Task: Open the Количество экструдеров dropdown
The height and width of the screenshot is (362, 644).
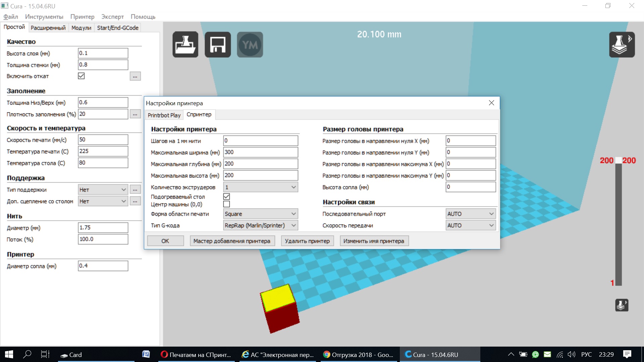Action: tap(261, 187)
